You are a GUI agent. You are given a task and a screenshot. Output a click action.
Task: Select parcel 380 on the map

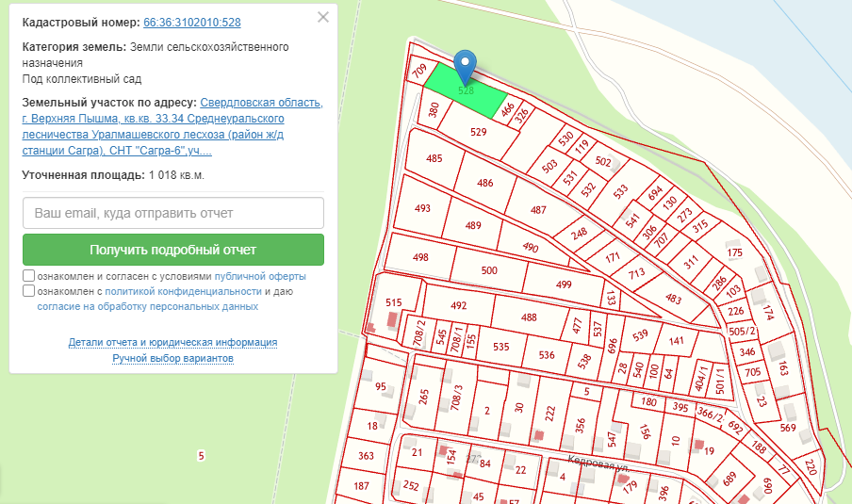tap(433, 110)
